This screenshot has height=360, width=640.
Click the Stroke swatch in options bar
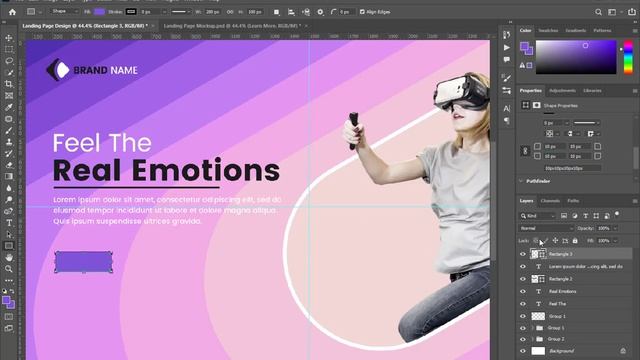coord(131,12)
